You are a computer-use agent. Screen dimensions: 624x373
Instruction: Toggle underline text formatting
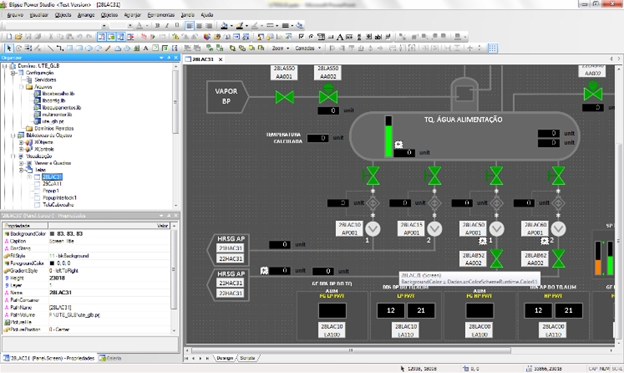coord(177,25)
